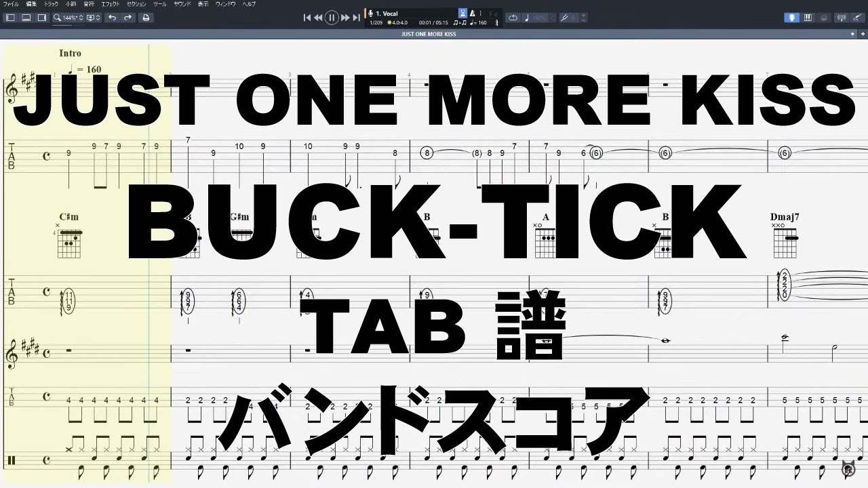Rewind to the previous bar
Screen dimensions: 868x488
[x=318, y=18]
